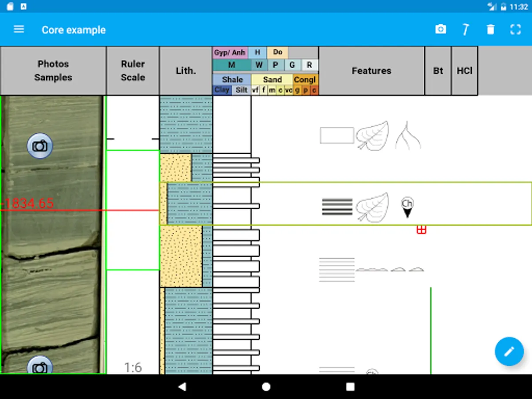Select the M mudstone swatch
This screenshot has width=532, height=399.
coord(232,65)
